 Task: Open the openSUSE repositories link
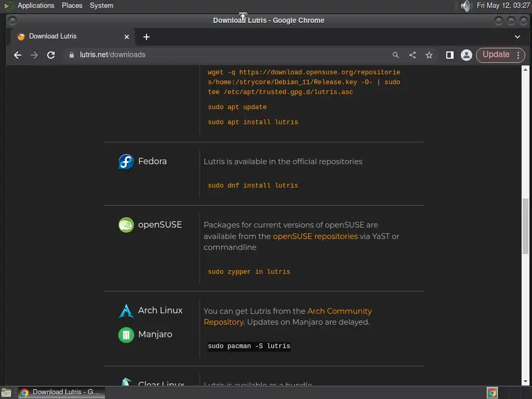pos(315,236)
